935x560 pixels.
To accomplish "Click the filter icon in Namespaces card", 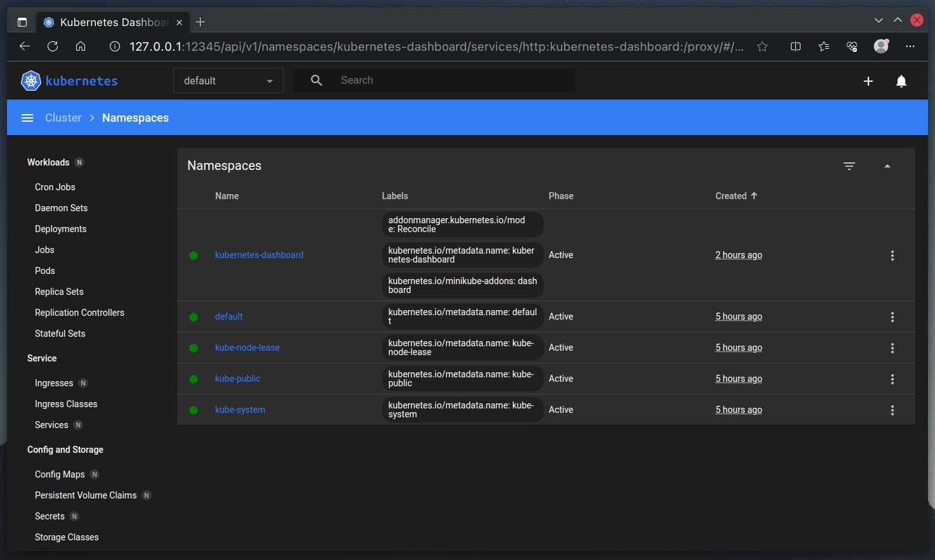I will [x=849, y=166].
